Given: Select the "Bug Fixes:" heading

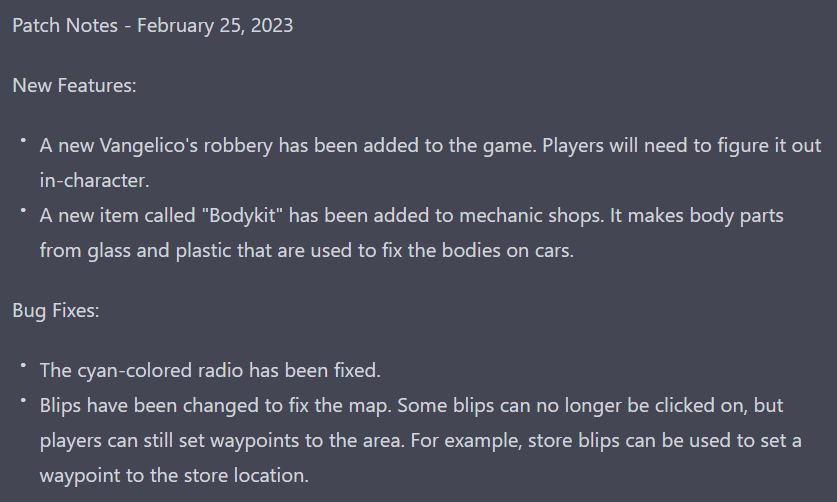Looking at the screenshot, I should click(56, 310).
